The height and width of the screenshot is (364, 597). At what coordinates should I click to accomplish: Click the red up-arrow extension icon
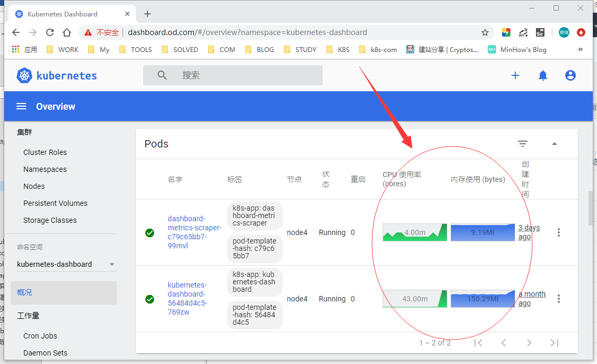click(x=581, y=32)
